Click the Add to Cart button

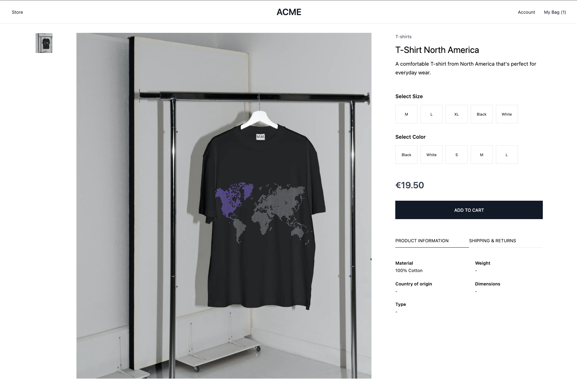point(469,210)
